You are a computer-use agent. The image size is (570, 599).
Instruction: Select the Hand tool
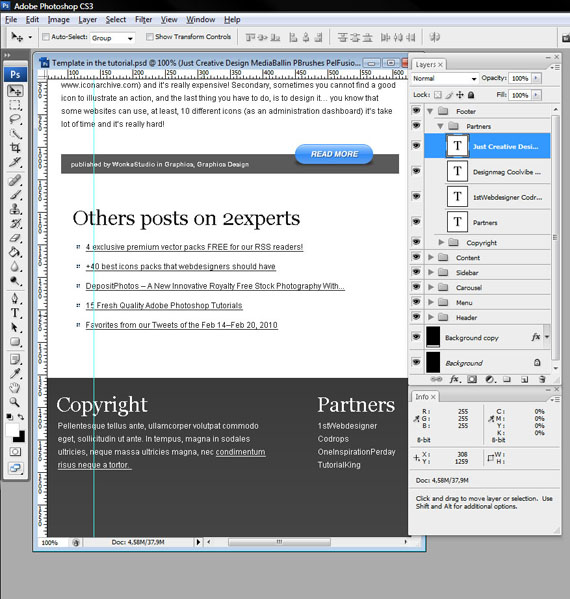(x=15, y=388)
